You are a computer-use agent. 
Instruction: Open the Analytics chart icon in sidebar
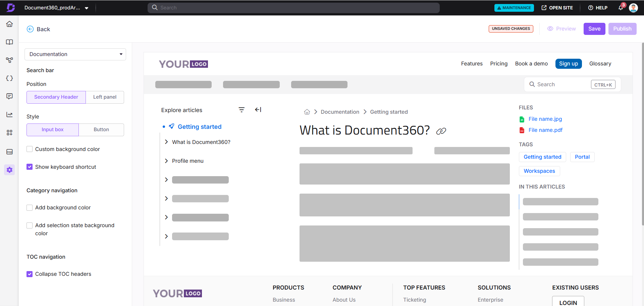[x=9, y=114]
